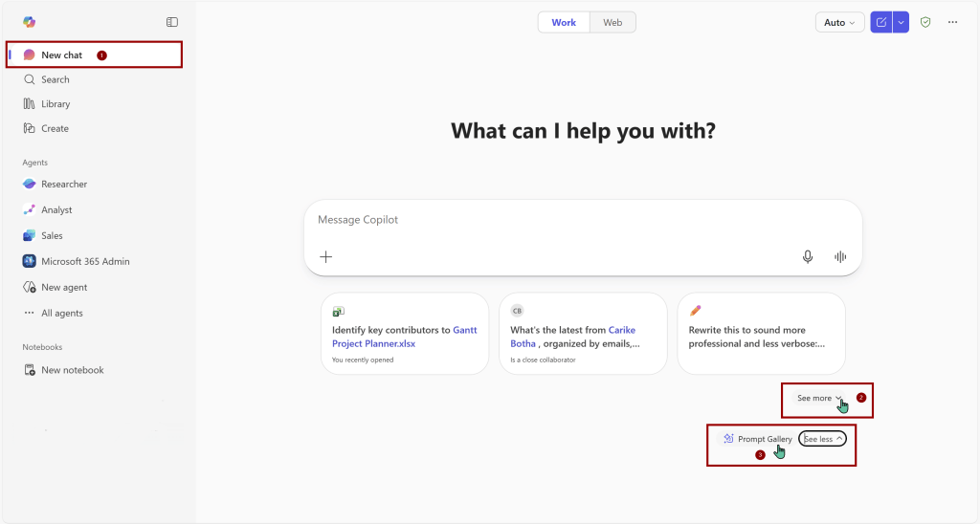Open the Prompt Gallery
The height and width of the screenshot is (524, 980).
pyautogui.click(x=757, y=439)
